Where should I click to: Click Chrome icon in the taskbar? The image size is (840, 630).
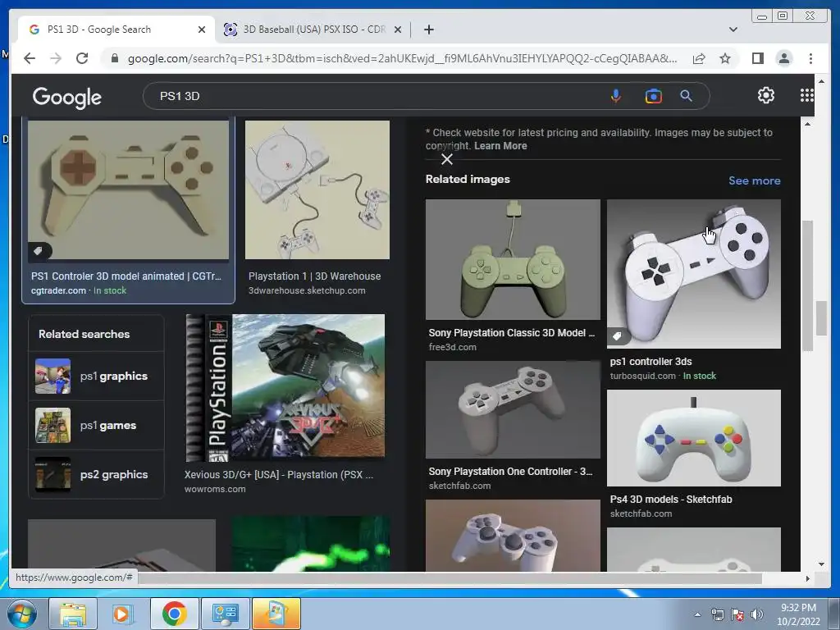pos(174,614)
